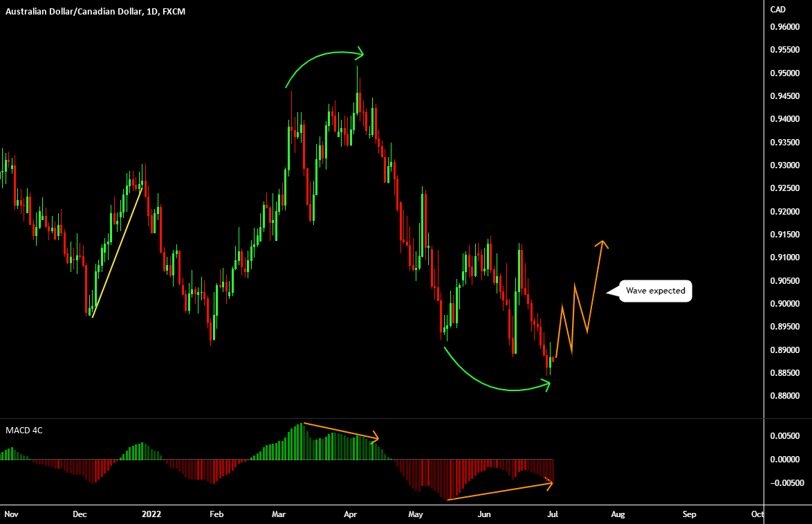812x524 pixels.
Task: Click the CAD currency label
Action: (x=778, y=9)
